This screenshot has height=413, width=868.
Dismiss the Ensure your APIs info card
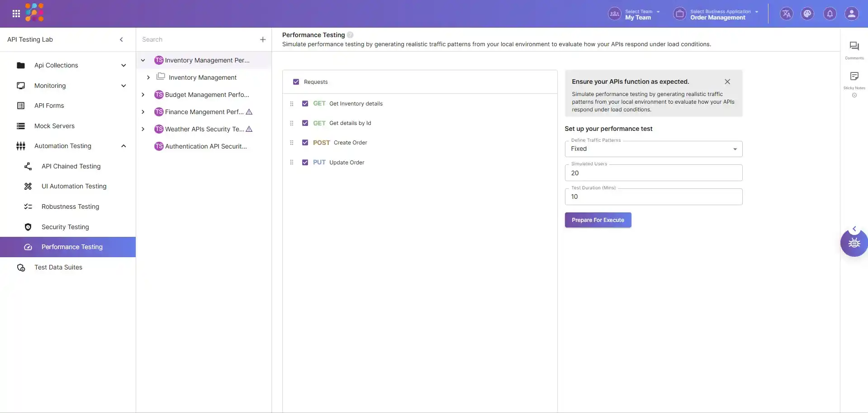point(727,82)
